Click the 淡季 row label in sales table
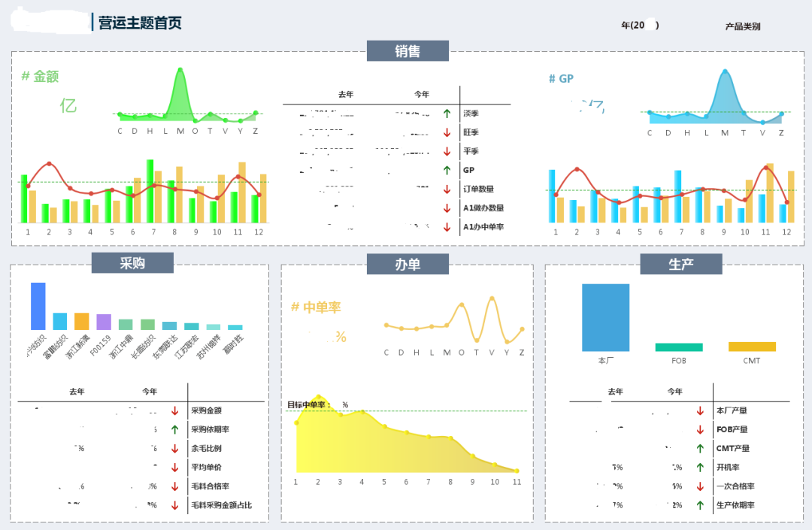The width and height of the screenshot is (812, 530). pyautogui.click(x=471, y=114)
